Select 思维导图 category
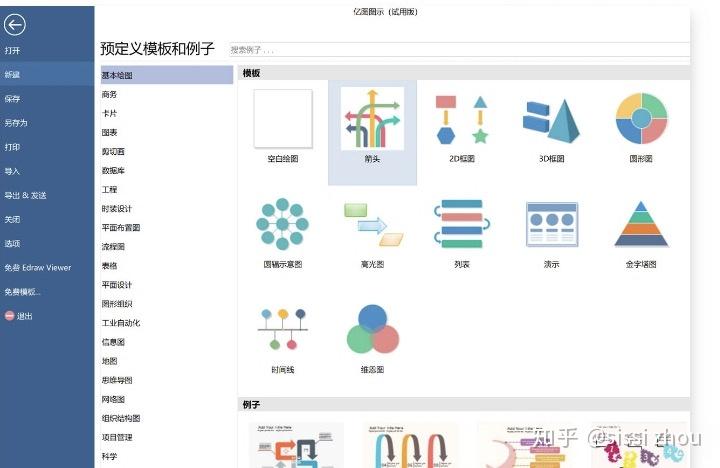 point(117,380)
